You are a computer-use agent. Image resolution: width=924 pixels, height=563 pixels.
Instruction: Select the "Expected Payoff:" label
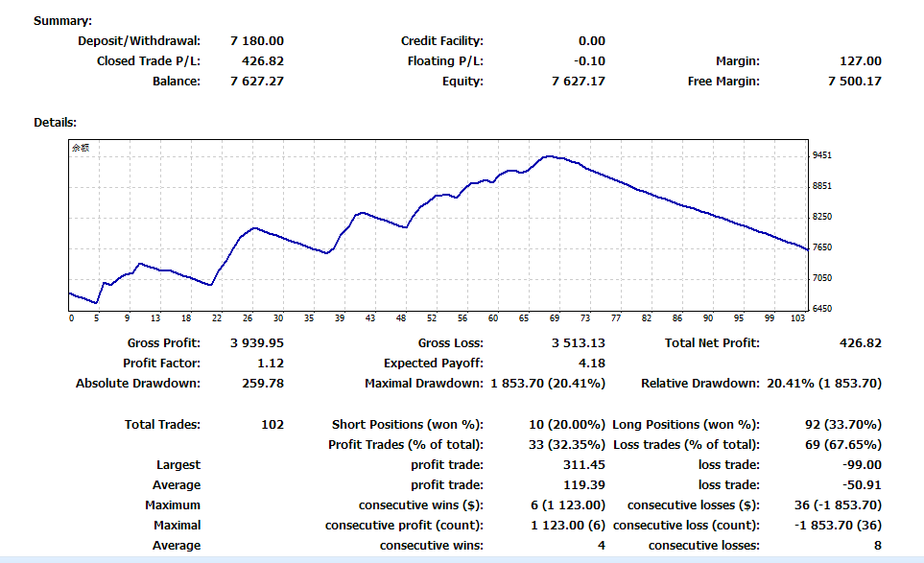coord(434,363)
